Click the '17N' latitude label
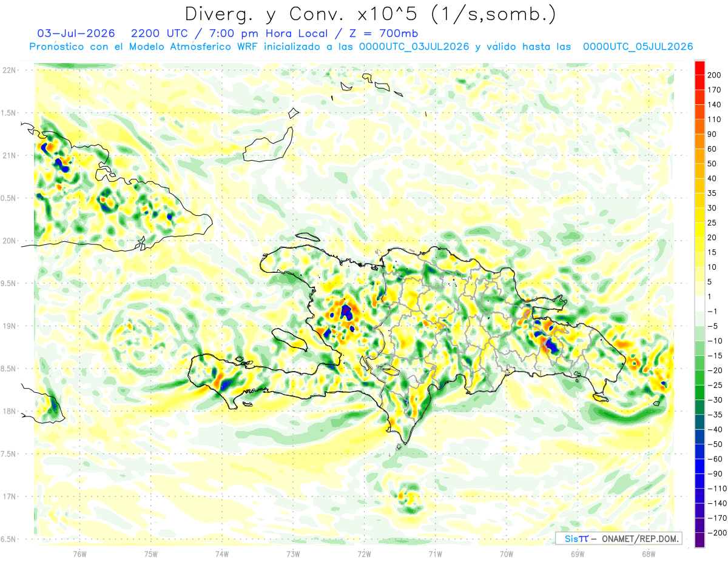This screenshot has width=728, height=562. tap(9, 497)
